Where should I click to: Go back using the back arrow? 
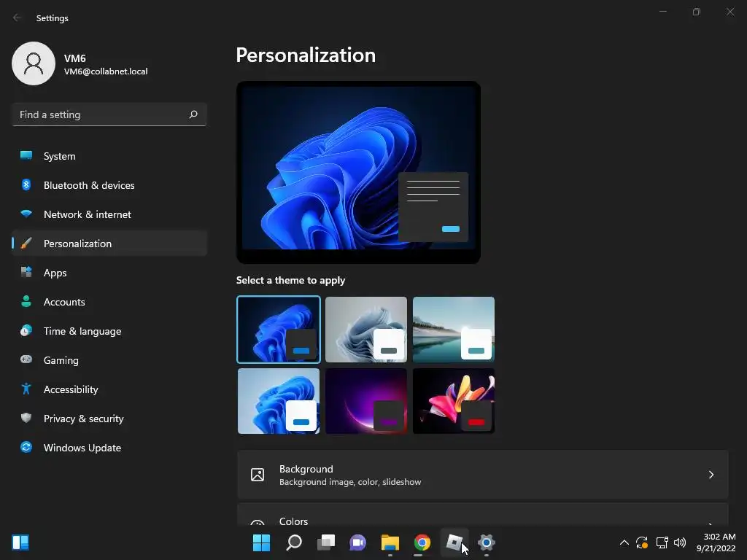[18, 17]
